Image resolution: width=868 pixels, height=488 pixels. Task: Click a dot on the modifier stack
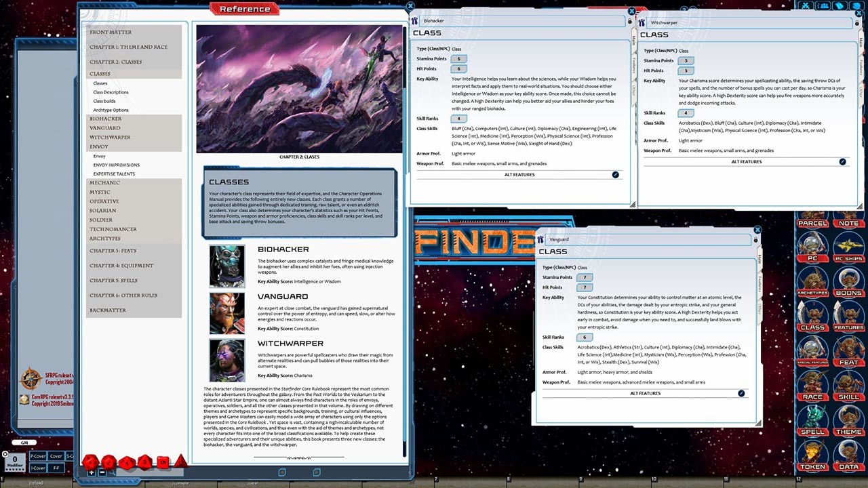point(14,469)
